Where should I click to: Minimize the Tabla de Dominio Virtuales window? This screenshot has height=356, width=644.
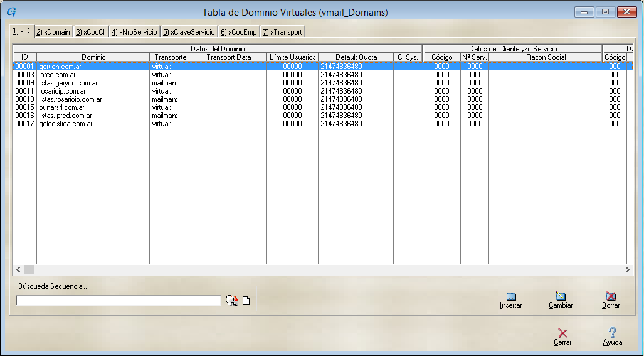click(x=584, y=12)
